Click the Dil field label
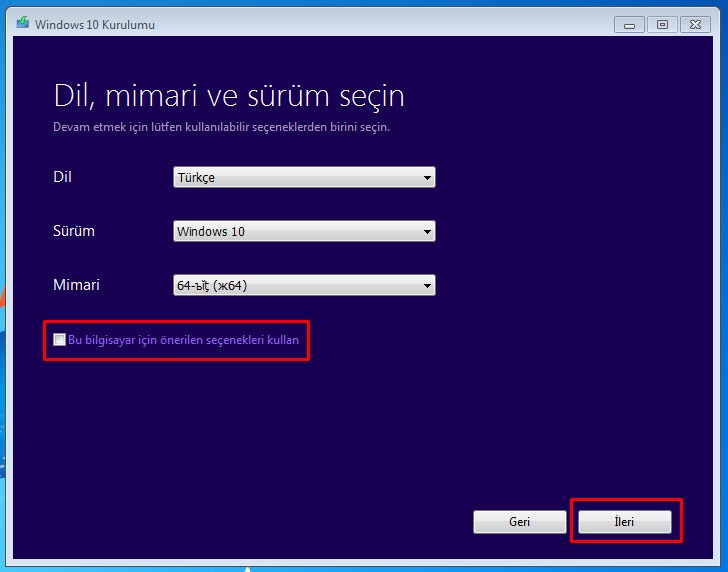 coord(62,177)
